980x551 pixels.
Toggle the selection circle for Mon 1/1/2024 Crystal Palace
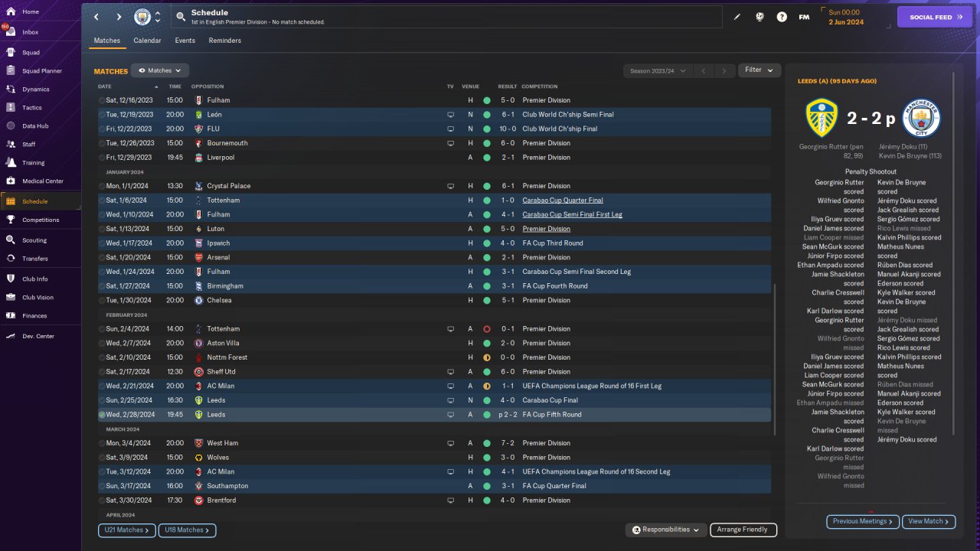[102, 186]
